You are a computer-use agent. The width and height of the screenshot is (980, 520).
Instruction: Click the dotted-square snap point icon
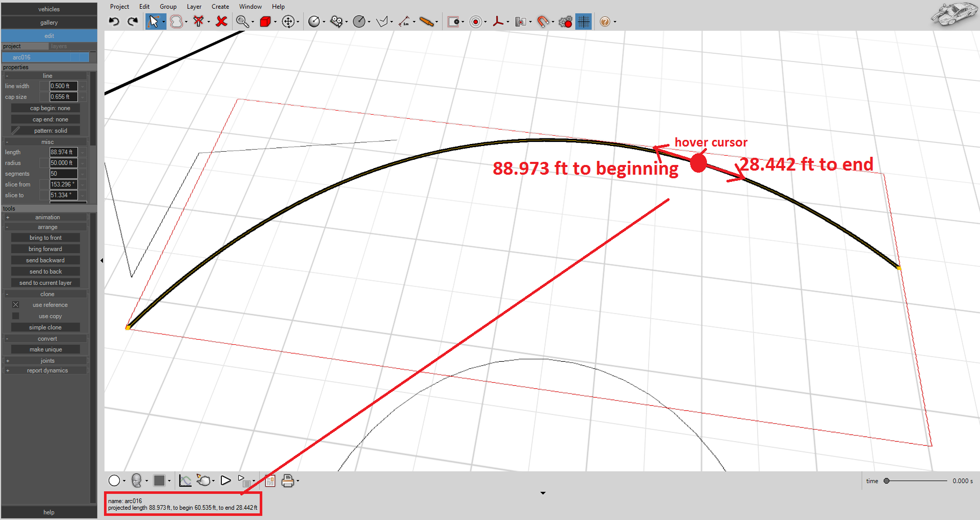[x=453, y=22]
